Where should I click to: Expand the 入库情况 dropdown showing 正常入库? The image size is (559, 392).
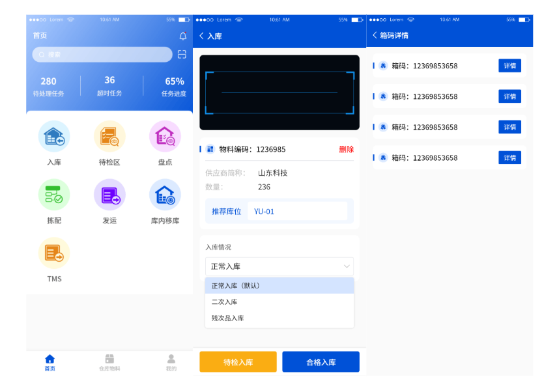pos(279,266)
